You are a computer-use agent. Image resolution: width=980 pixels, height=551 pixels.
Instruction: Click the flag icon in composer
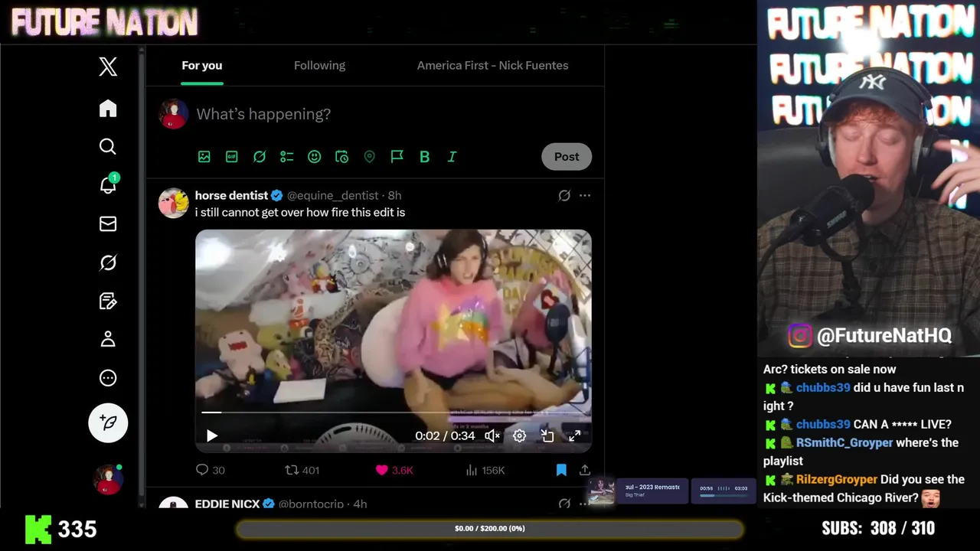tap(397, 156)
